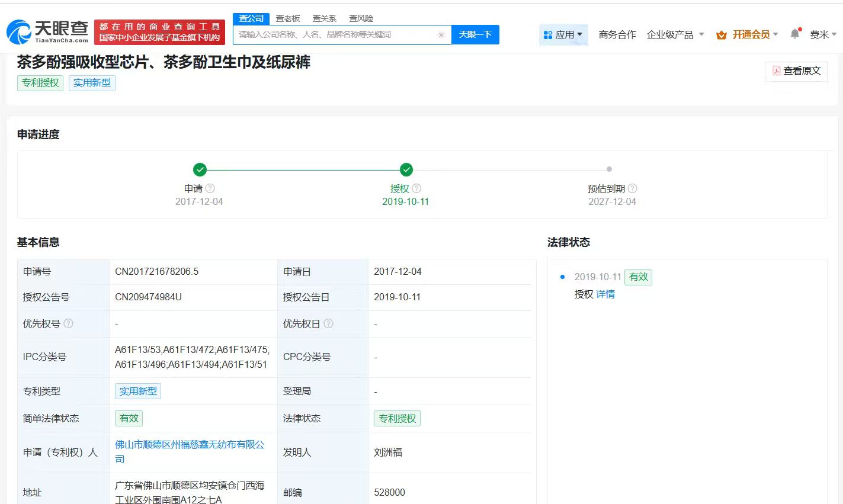
Task: Switch to the 查老板 tab
Action: click(288, 18)
